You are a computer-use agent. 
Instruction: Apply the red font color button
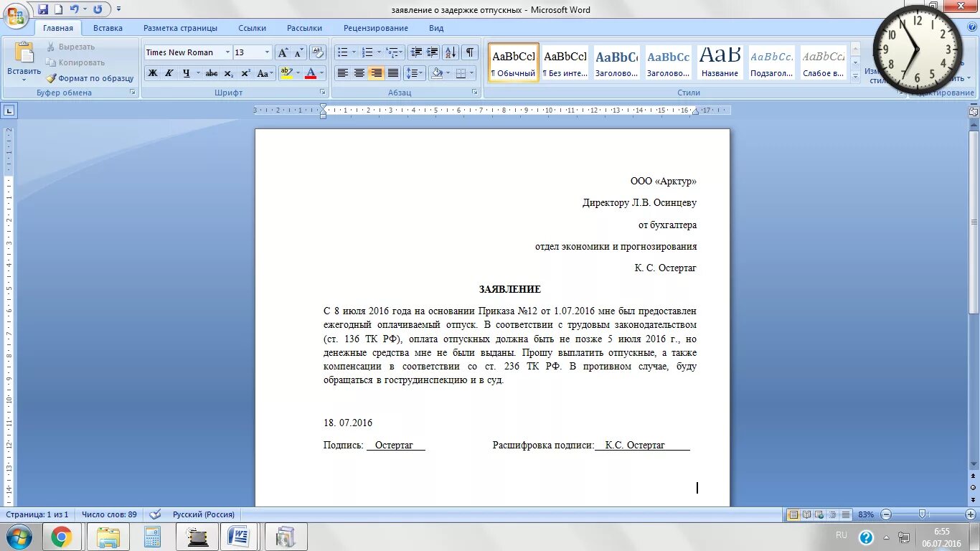tap(311, 73)
